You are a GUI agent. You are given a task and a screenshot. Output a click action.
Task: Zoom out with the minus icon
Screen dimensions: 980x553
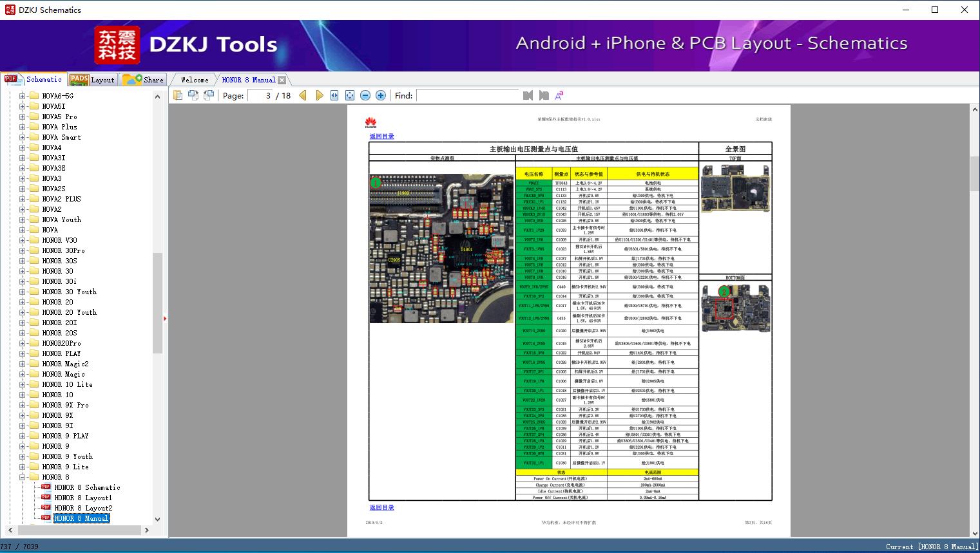[x=365, y=95]
